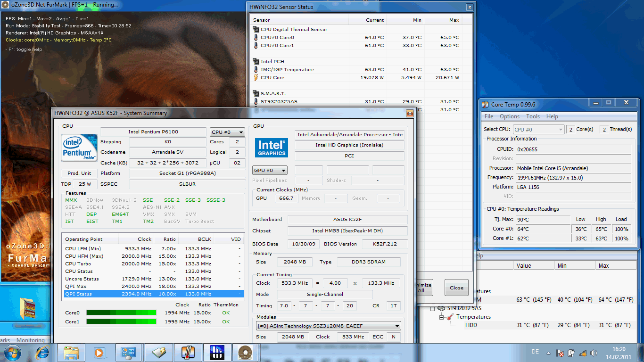This screenshot has height=362, width=644.
Task: Switch to Core Temp thermometer taskbar icon
Action: (188, 352)
